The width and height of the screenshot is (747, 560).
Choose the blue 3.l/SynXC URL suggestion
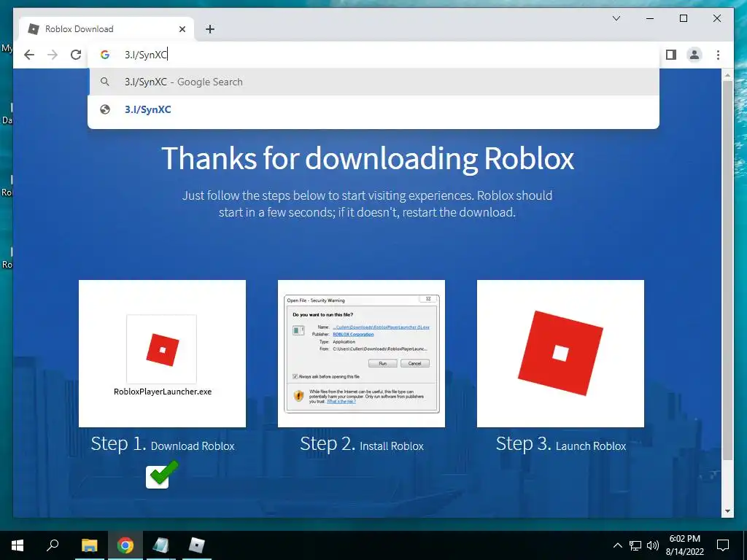click(x=374, y=109)
